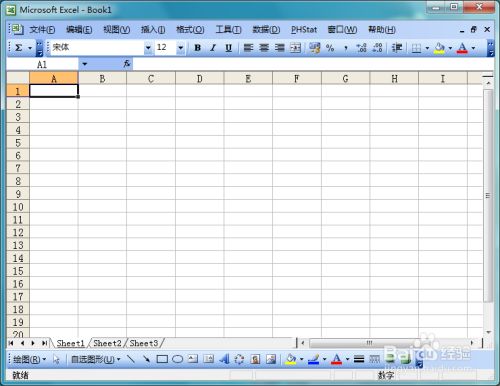Align cell text right

pos(280,48)
